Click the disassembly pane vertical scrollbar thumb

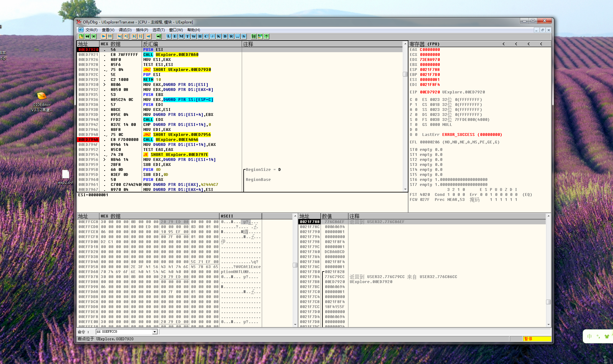click(405, 74)
